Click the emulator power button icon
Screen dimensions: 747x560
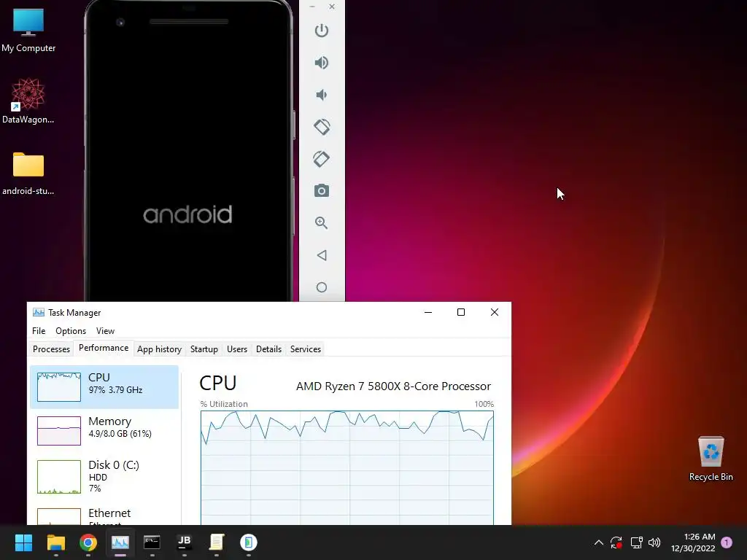pyautogui.click(x=322, y=31)
